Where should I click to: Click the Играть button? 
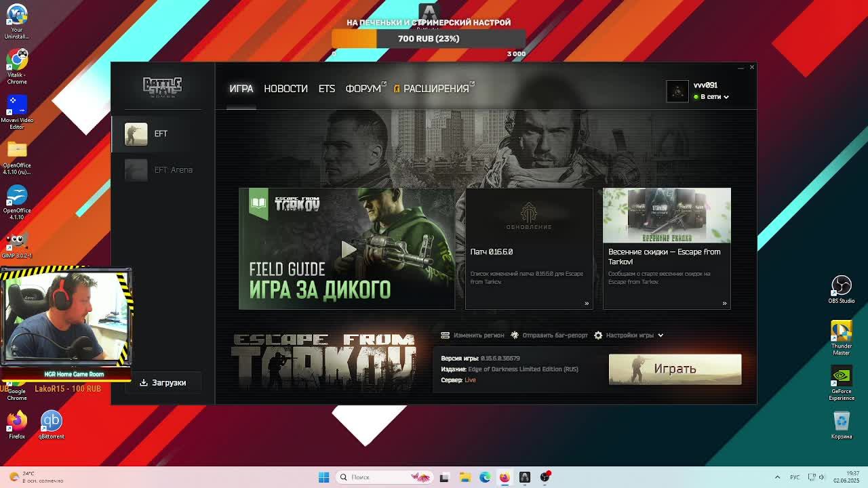[675, 369]
